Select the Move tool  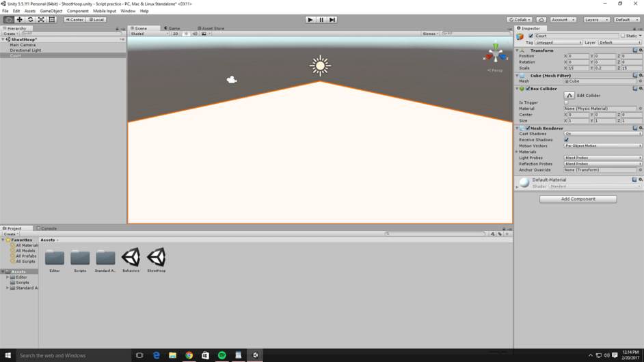(x=19, y=20)
